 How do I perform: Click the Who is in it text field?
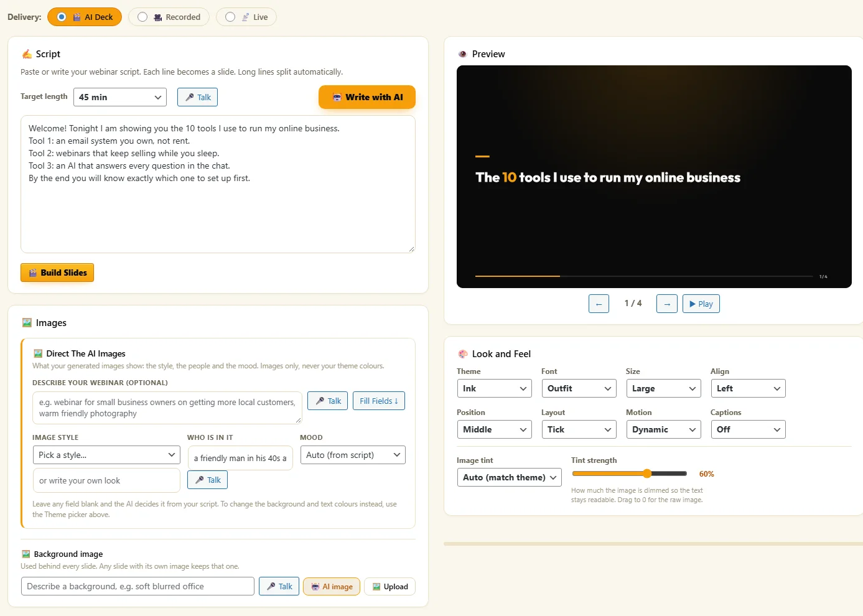click(240, 458)
